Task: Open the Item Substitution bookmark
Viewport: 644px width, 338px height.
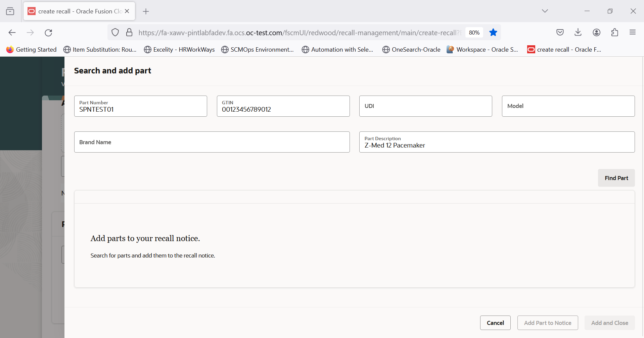Action: click(100, 50)
